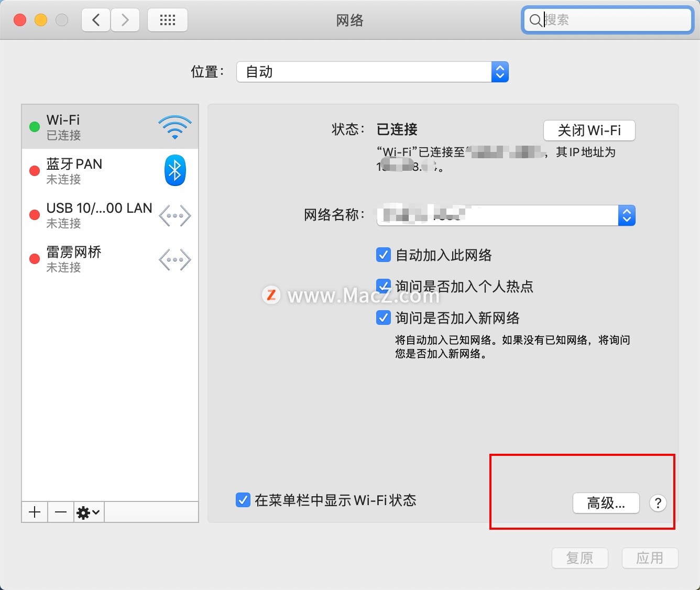Click the Bluetooth icon for 蓝牙 PAN
The width and height of the screenshot is (700, 590).
click(175, 171)
